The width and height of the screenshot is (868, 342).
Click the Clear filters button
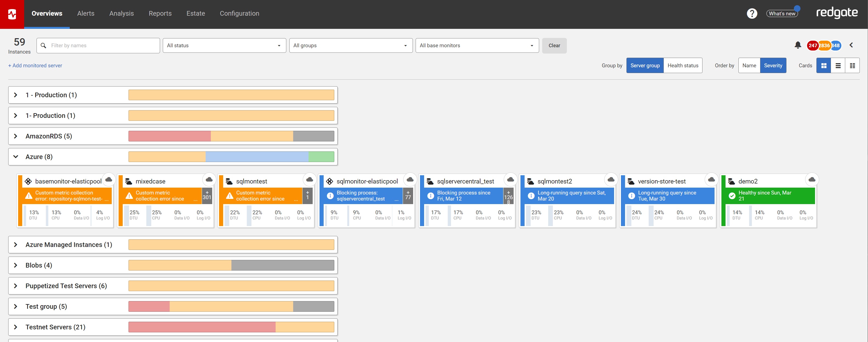pyautogui.click(x=554, y=46)
